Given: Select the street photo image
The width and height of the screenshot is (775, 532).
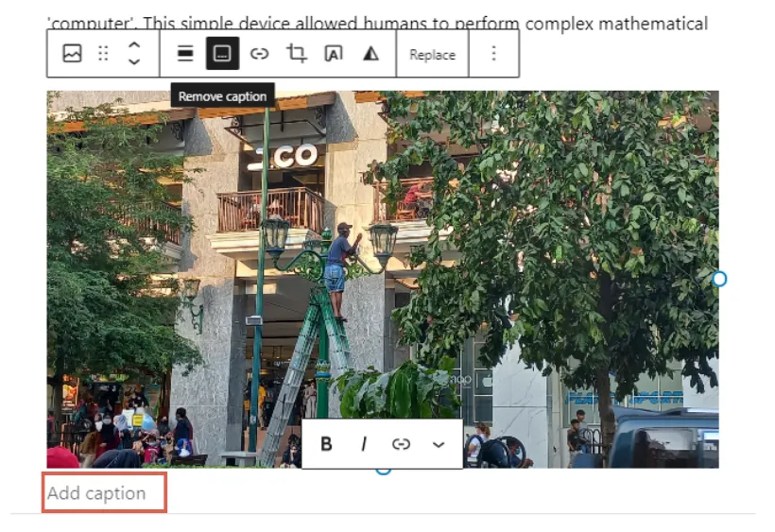Looking at the screenshot, I should pyautogui.click(x=383, y=279).
